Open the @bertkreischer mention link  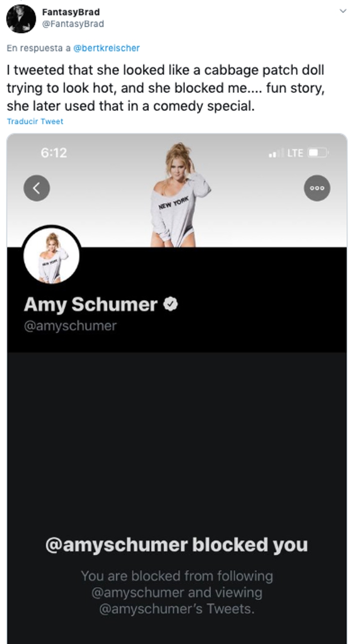point(106,48)
